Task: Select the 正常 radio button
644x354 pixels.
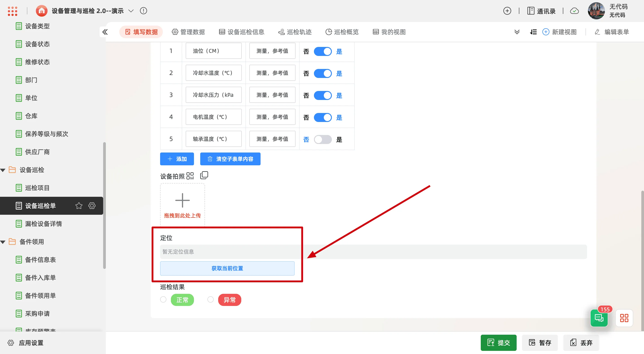Action: point(163,299)
